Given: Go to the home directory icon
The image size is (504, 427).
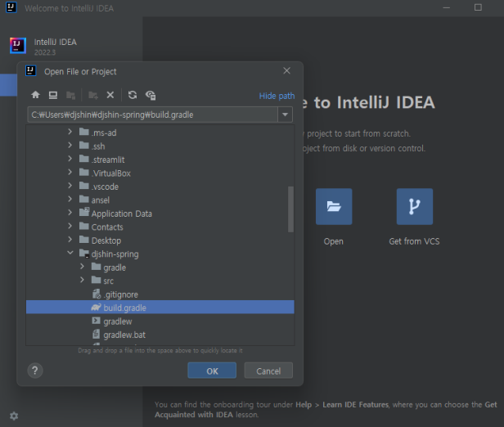Looking at the screenshot, I should click(35, 95).
